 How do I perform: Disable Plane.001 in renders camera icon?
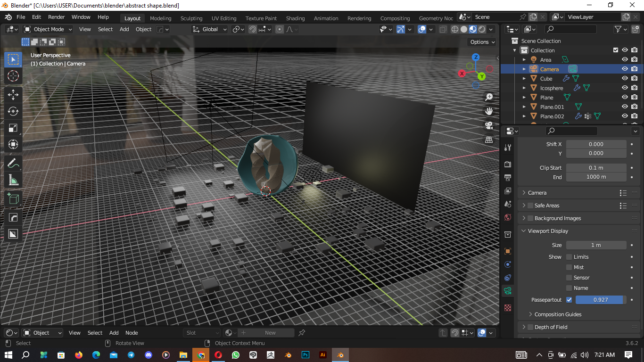click(x=635, y=107)
